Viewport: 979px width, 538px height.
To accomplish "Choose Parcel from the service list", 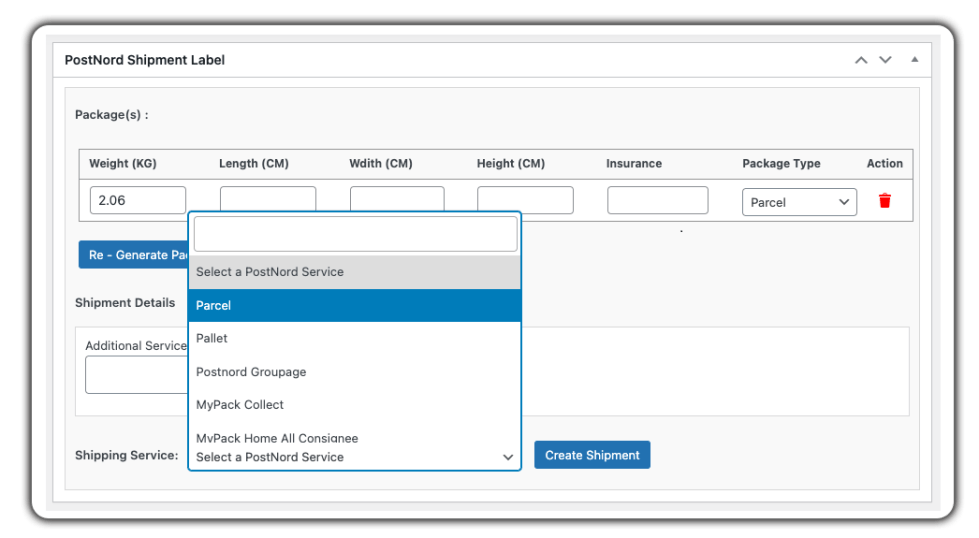I will tap(355, 305).
